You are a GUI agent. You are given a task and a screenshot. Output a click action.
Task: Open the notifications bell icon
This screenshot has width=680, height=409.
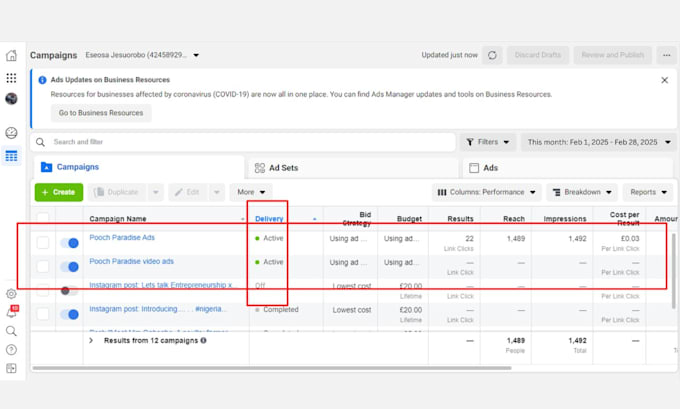point(11,312)
